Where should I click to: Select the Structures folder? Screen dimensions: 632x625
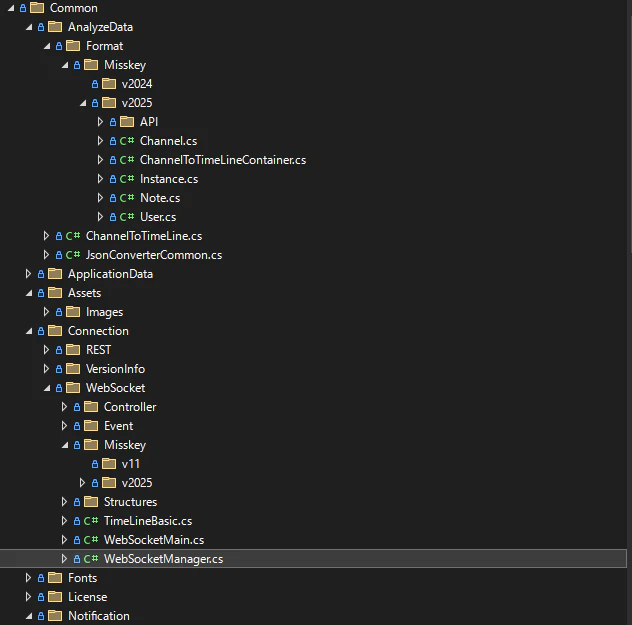tap(131, 501)
